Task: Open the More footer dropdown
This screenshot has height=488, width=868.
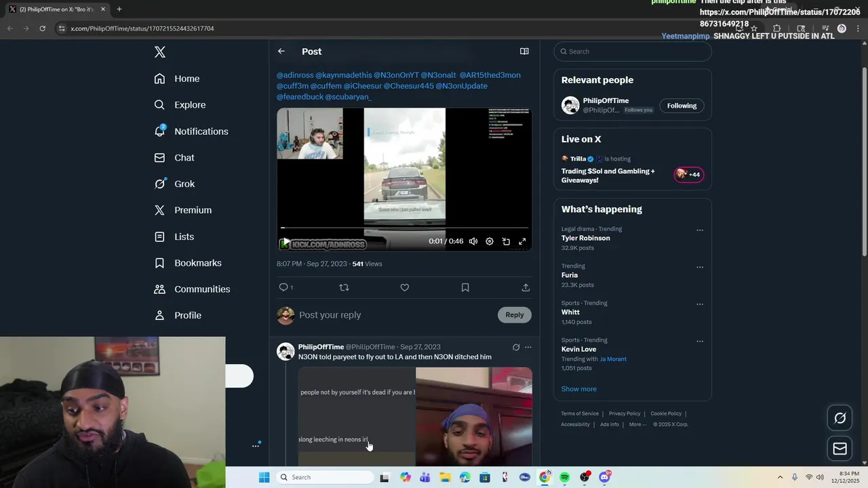Action: (x=637, y=424)
